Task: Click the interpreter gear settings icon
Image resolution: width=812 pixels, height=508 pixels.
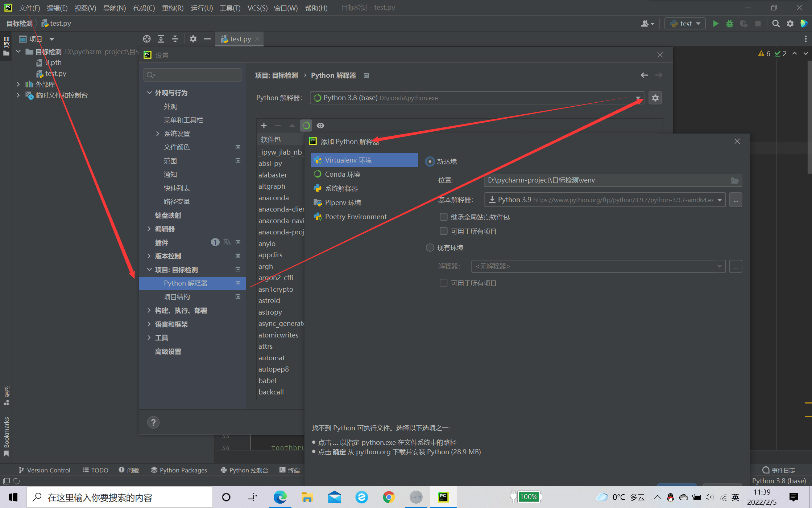Action: tap(655, 98)
